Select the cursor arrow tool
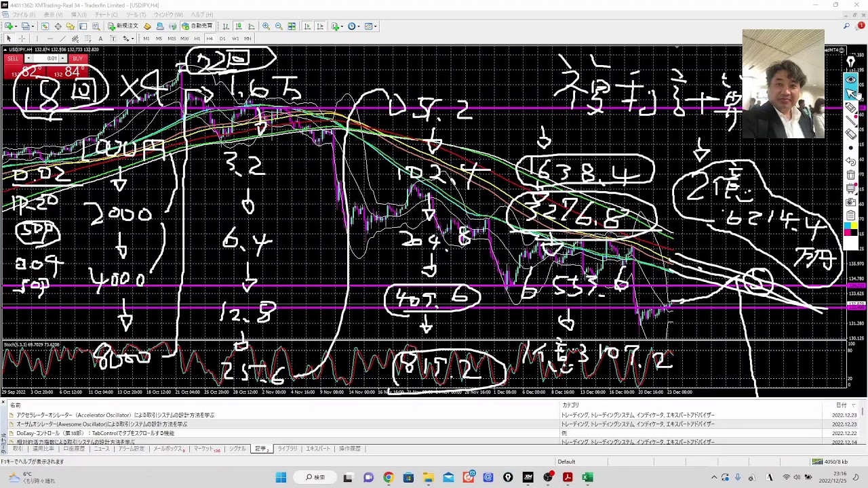 click(9, 39)
